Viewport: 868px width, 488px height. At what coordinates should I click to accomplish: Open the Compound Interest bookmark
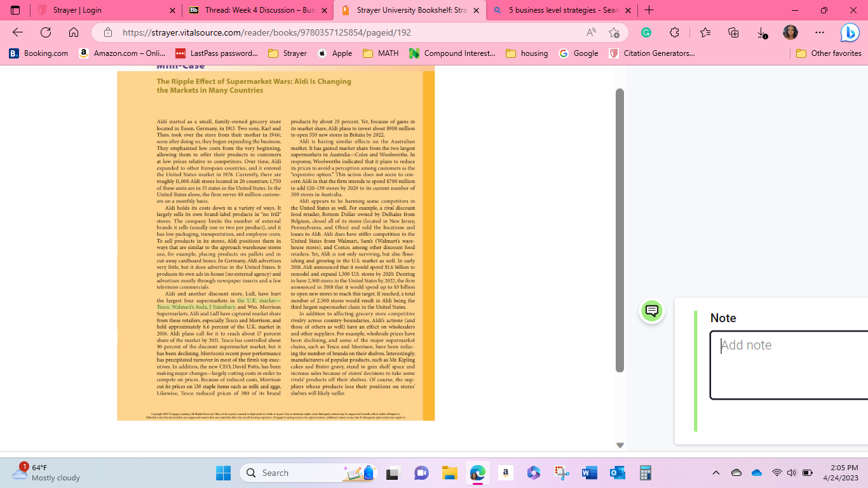[452, 53]
